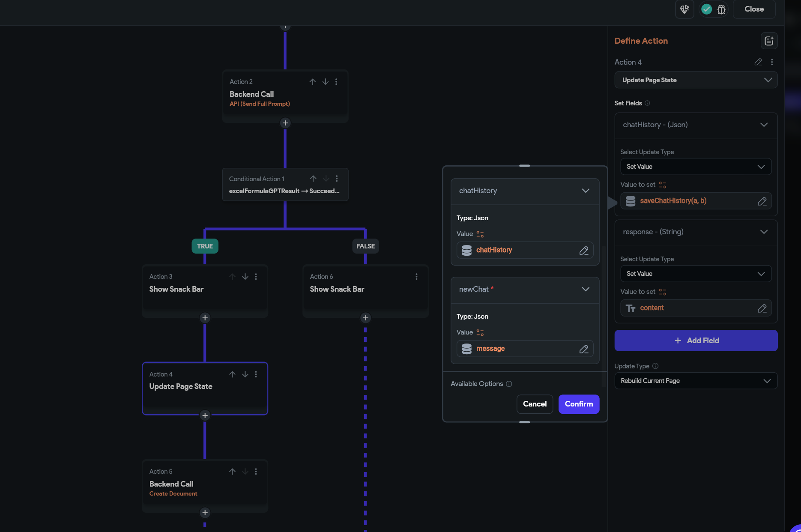
Task: Open the Update Page State action type dropdown
Action: coord(696,80)
